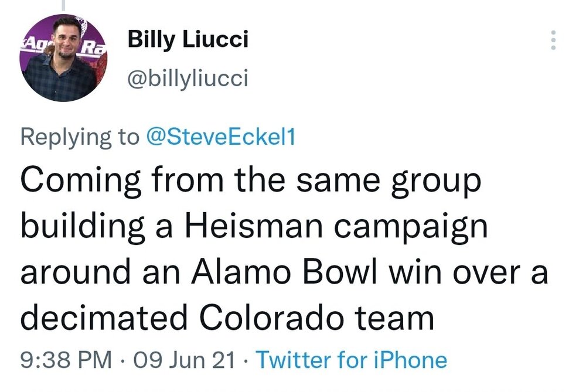This screenshot has height=392, width=586.
Task: Click the @billyliucci handle
Action: click(x=188, y=79)
